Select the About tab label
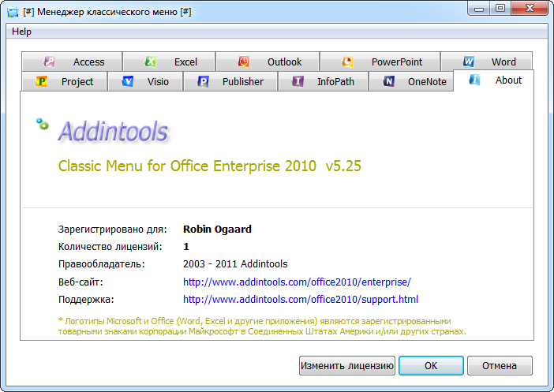The height and width of the screenshot is (392, 554). pyautogui.click(x=508, y=80)
